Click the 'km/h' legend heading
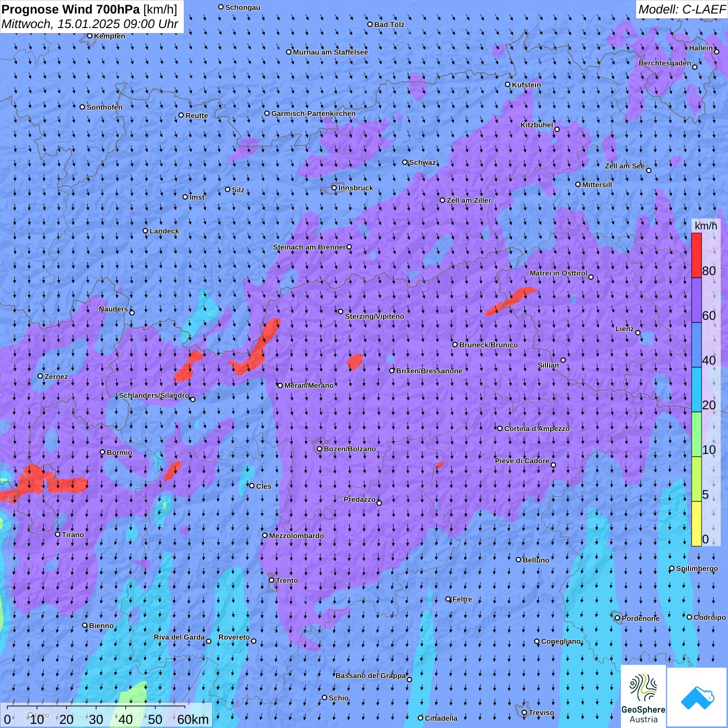Screen dimensions: 728x728 tap(706, 226)
